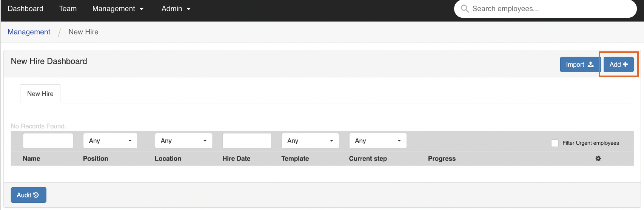Viewport: 644px width, 210px height.
Task: Open the Team page from navbar
Action: click(68, 9)
